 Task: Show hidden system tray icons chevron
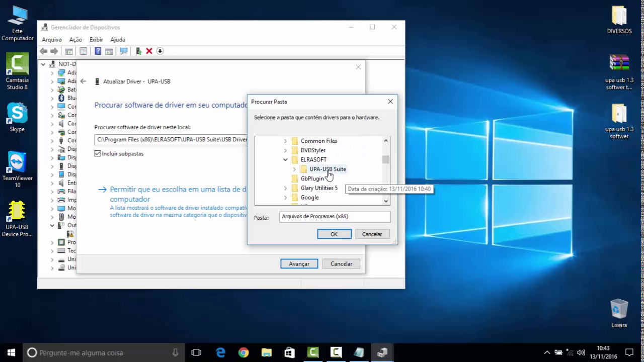coord(547,352)
